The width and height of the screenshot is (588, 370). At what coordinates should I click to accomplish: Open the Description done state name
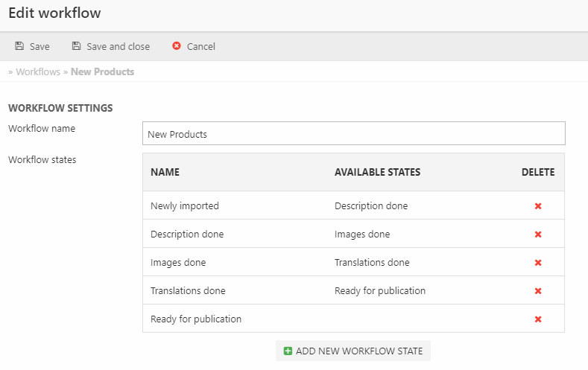[x=187, y=235]
